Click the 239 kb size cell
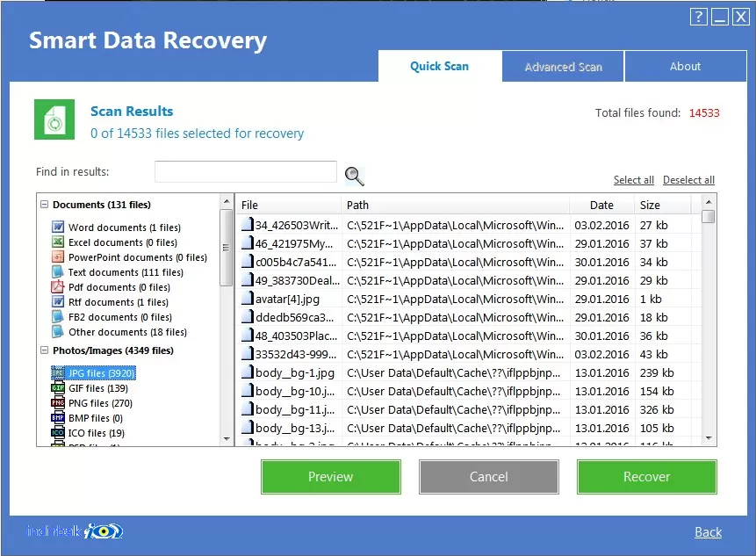Viewport: 756px width, 556px height. (x=657, y=372)
